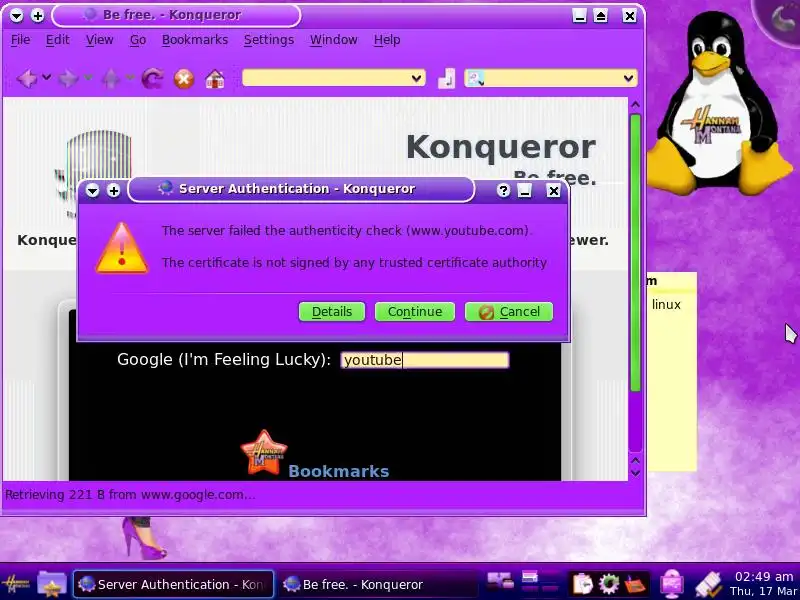Open the View menu

(x=99, y=40)
